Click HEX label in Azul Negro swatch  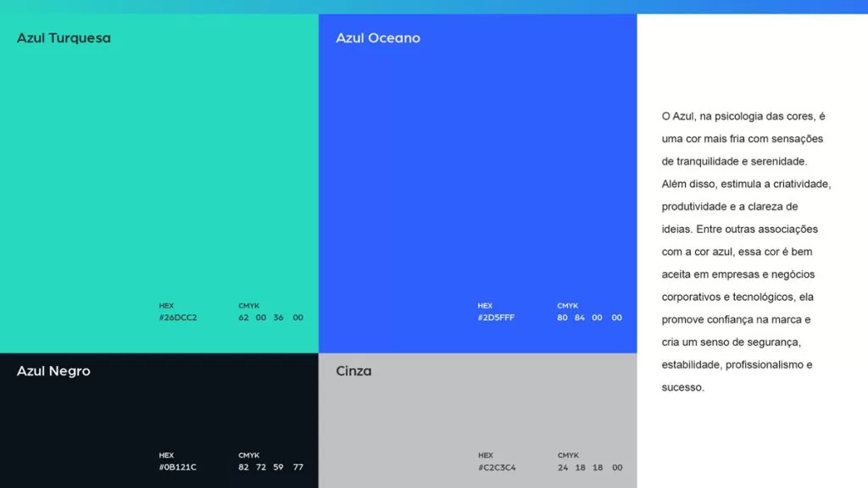[166, 455]
